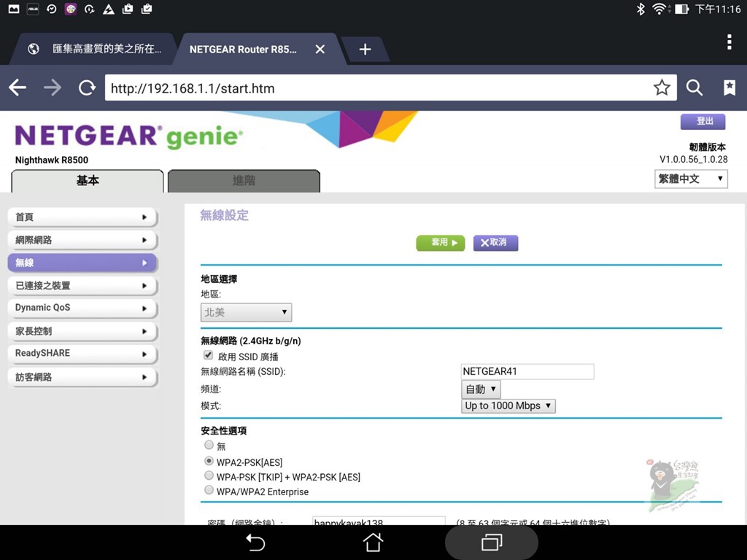Open the 繁體中文 language dropdown
747x560 pixels.
pyautogui.click(x=691, y=179)
